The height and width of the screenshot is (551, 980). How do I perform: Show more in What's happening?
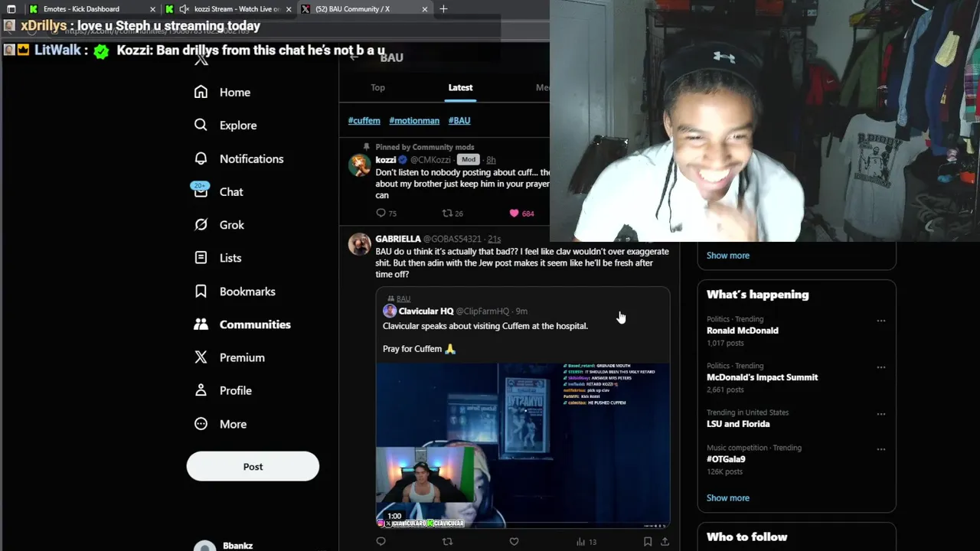pos(727,497)
